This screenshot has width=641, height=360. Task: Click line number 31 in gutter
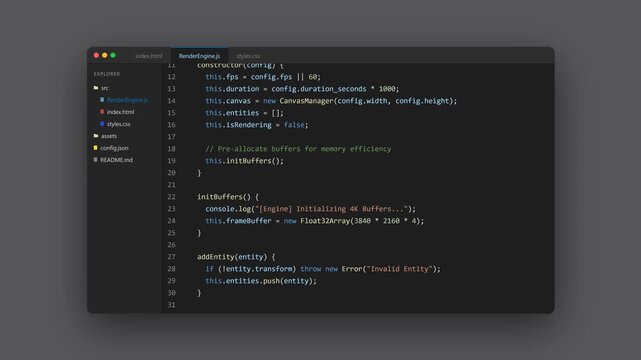click(171, 305)
